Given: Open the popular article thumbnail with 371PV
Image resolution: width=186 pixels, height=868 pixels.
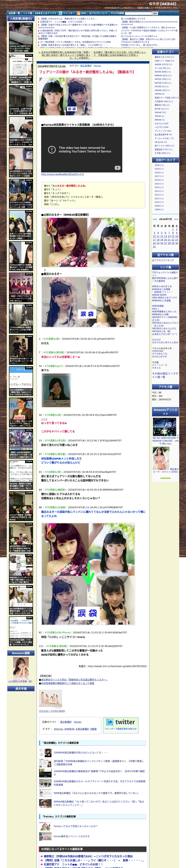Looking at the screenshot, I should tap(21, 163).
